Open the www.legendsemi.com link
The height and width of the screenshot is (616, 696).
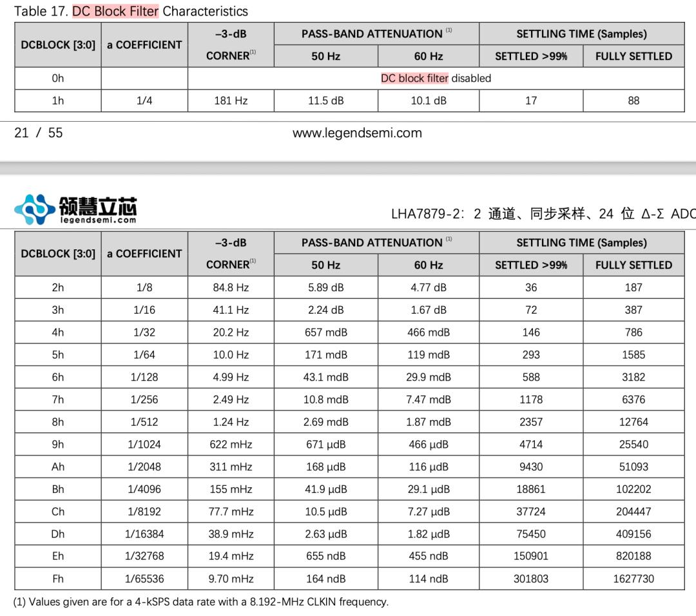pos(357,133)
